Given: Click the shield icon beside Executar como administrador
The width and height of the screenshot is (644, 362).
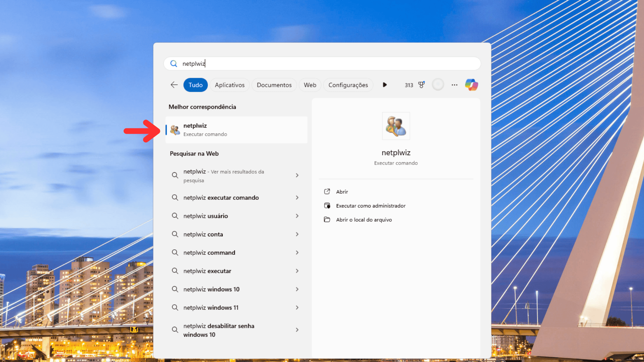Looking at the screenshot, I should (327, 205).
